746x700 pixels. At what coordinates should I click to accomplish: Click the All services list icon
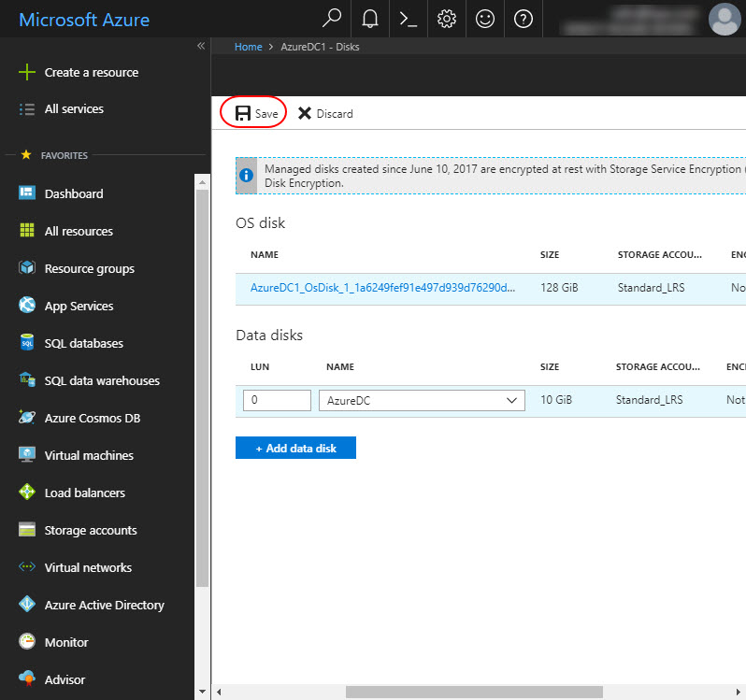coord(27,109)
